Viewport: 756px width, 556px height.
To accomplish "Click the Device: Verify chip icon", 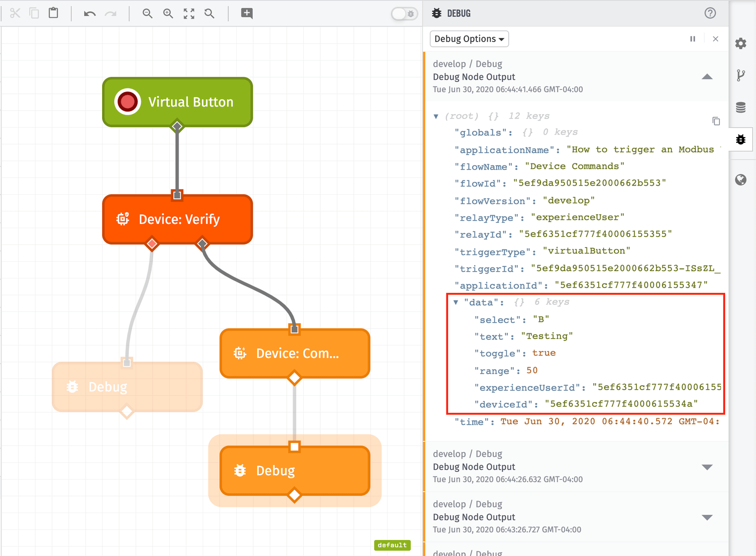I will point(123,219).
